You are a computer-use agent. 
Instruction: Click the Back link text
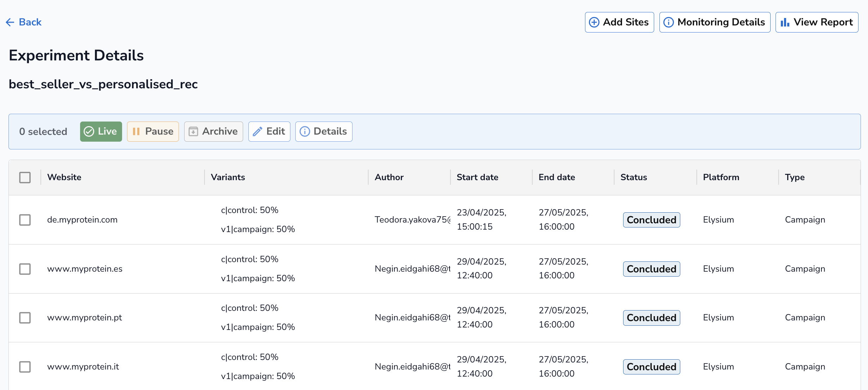(30, 22)
